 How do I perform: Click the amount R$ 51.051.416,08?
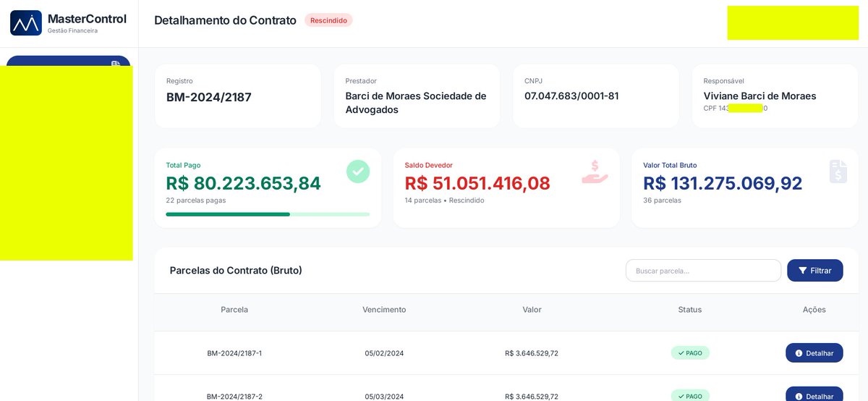pos(477,183)
